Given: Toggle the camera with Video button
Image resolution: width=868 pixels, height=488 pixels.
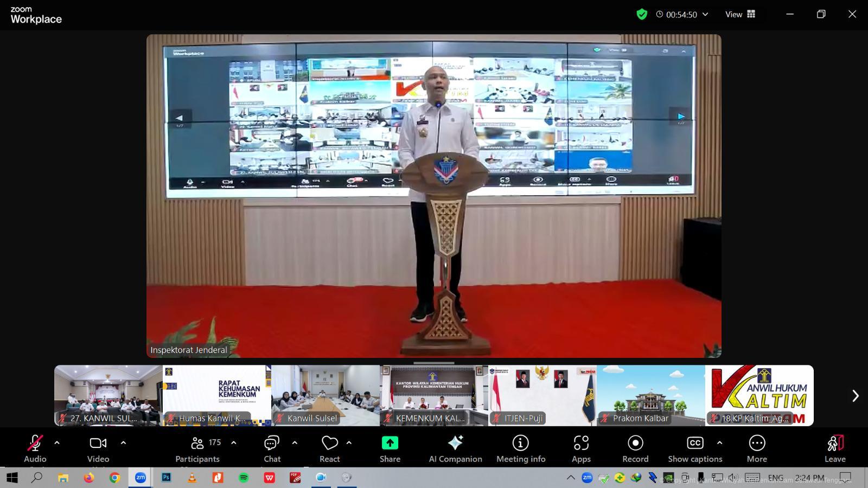Looking at the screenshot, I should [x=98, y=449].
